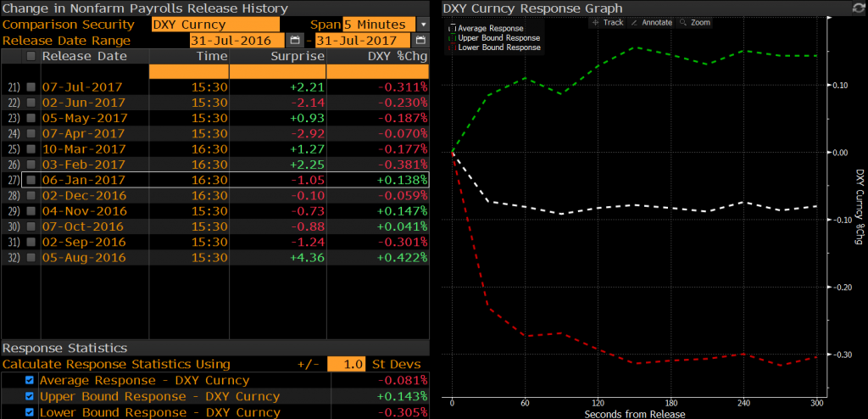The height and width of the screenshot is (419, 868).
Task: Click the Span 5 Minutes field
Action: [x=379, y=25]
